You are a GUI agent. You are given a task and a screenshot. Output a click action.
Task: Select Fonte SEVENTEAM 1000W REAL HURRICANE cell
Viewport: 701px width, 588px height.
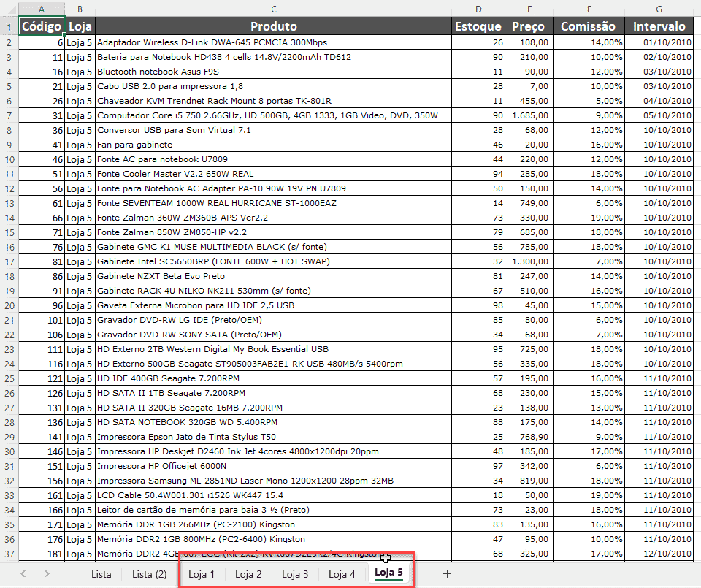tap(274, 203)
